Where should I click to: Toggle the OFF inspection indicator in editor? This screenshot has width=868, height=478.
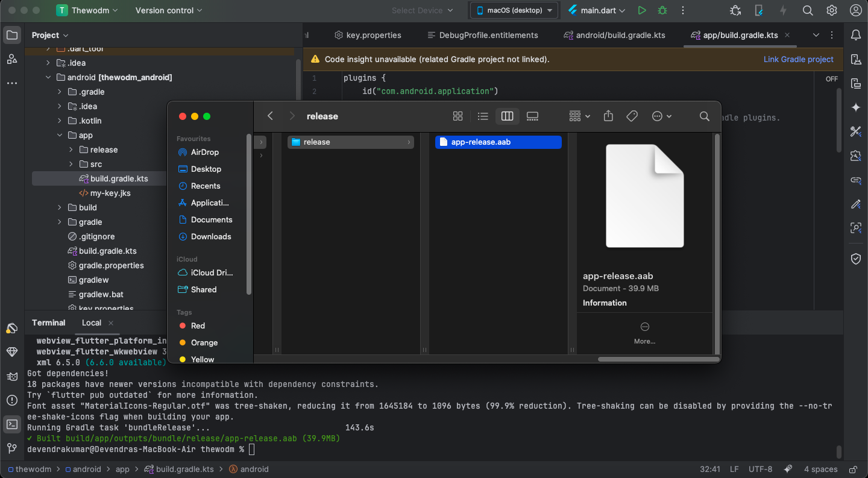point(832,79)
